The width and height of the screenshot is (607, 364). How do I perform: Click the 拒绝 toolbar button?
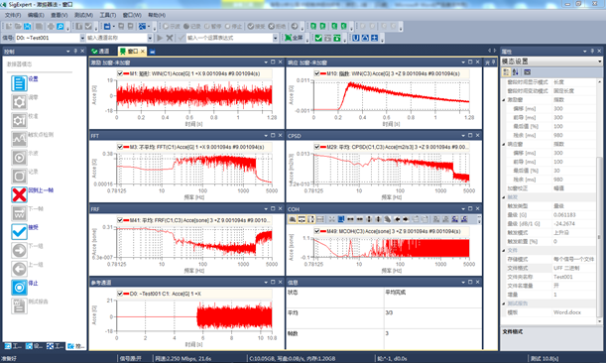(x=277, y=27)
